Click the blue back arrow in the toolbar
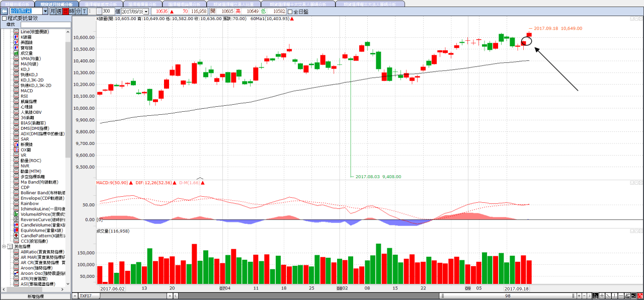This screenshot has height=300, width=644. point(4,11)
